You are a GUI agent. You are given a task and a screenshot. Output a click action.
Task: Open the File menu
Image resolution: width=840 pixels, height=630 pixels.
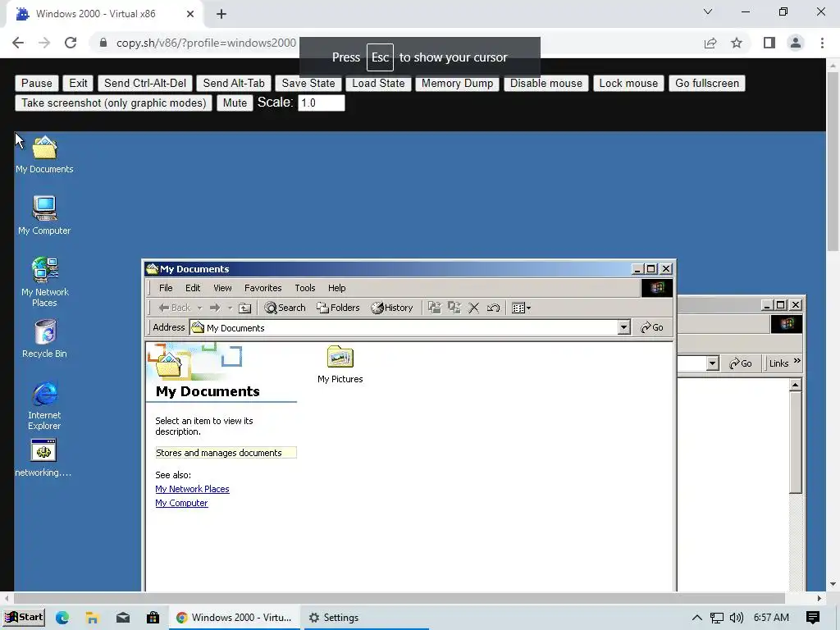click(166, 288)
